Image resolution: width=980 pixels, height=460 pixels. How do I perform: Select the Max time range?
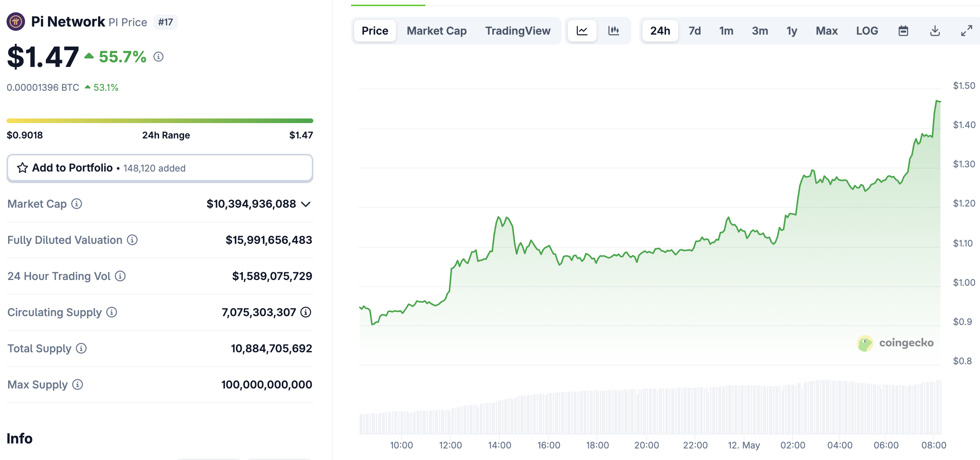tap(826, 31)
